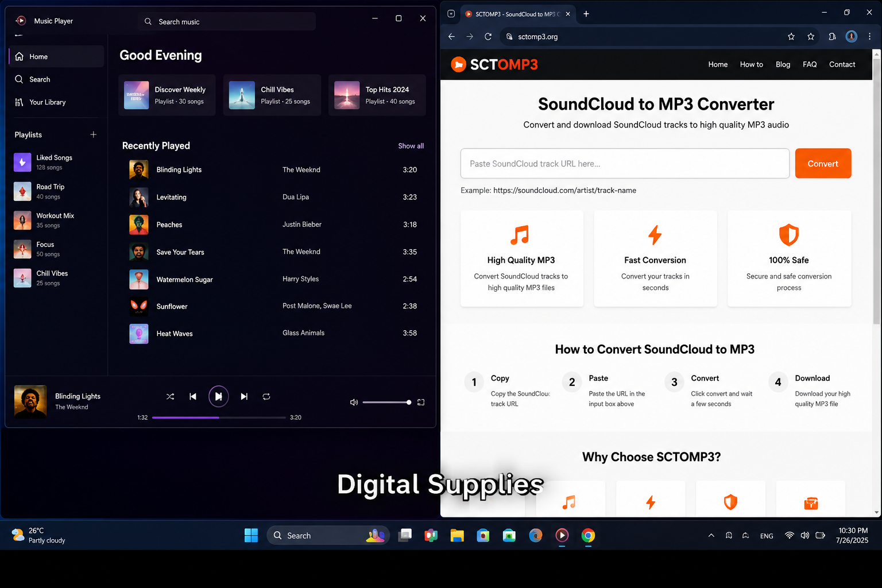Open FAQ in SCTOMP3 navigation
The height and width of the screenshot is (588, 882).
point(810,64)
